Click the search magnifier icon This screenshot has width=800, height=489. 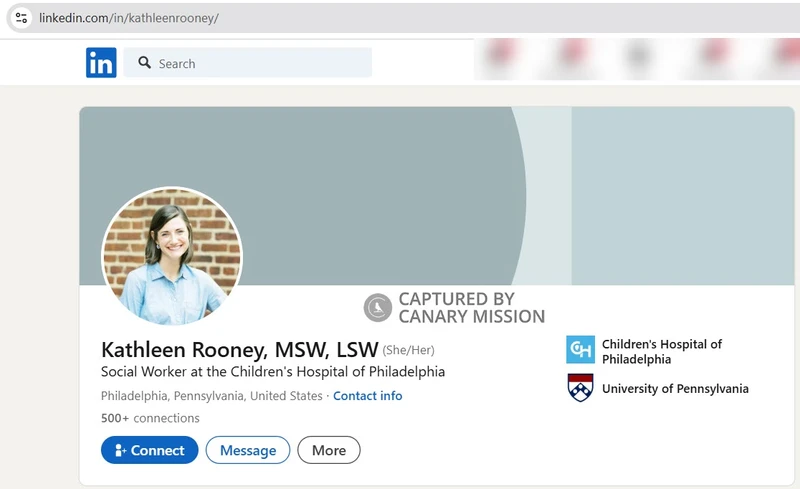click(144, 62)
